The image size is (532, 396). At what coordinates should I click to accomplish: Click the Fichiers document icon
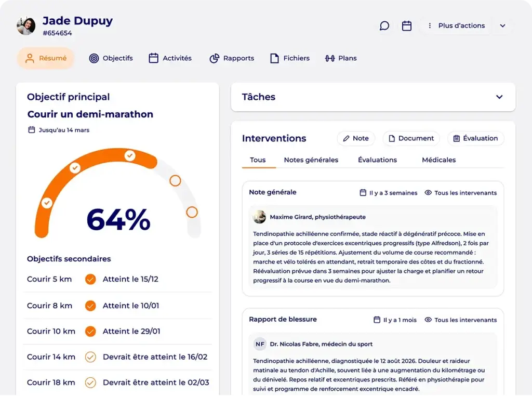[274, 58]
